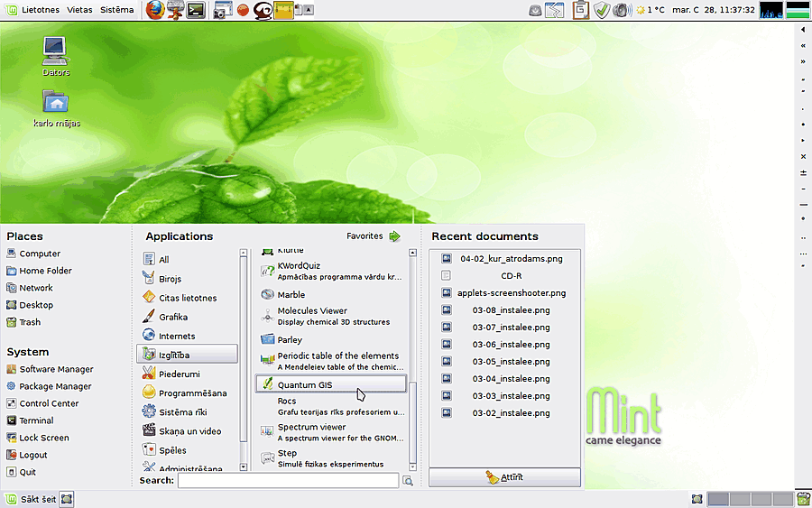Click the search magnifier button
Screen dimensions: 812x508
pyautogui.click(x=408, y=481)
